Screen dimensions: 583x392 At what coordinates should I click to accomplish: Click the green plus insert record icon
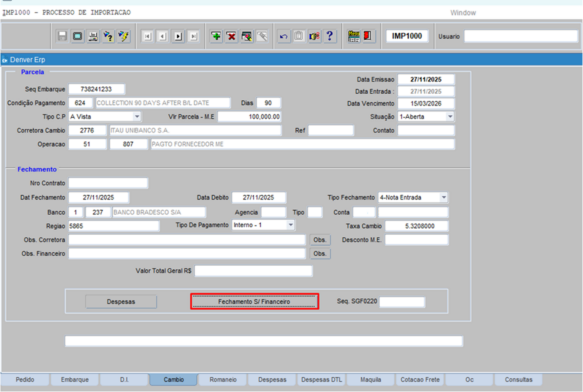[x=216, y=36]
